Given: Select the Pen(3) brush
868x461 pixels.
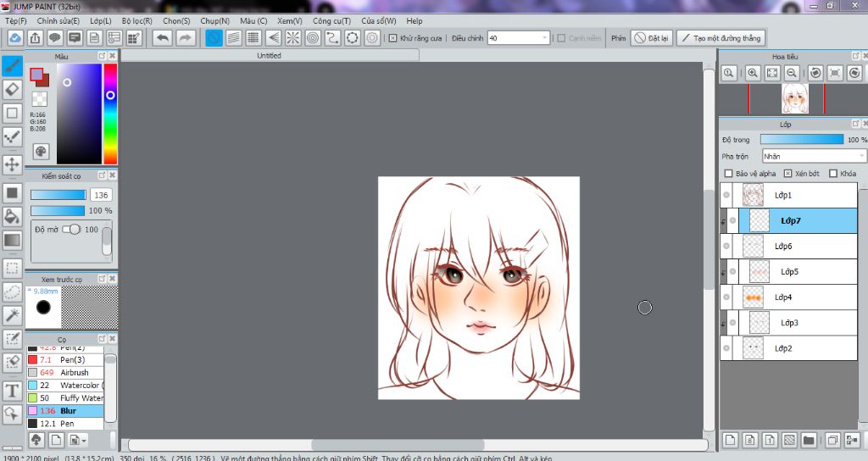Looking at the screenshot, I should pyautogui.click(x=65, y=359).
